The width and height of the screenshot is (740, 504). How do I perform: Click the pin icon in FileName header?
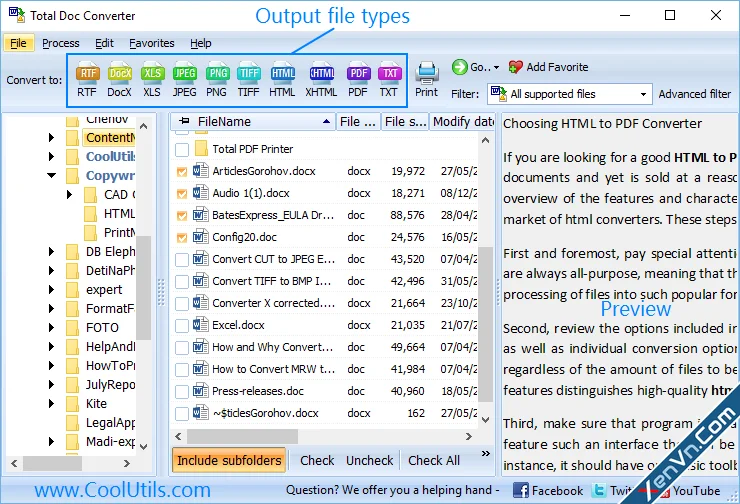click(184, 121)
